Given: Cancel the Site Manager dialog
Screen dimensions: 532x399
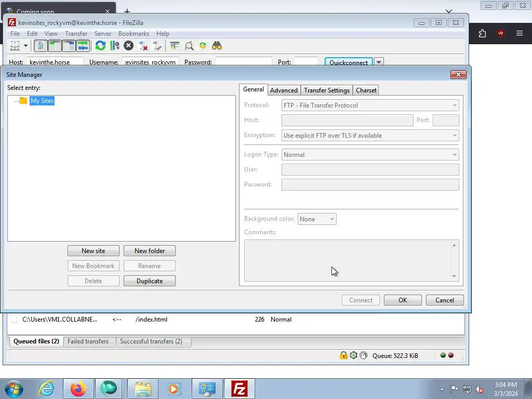Looking at the screenshot, I should [x=445, y=300].
